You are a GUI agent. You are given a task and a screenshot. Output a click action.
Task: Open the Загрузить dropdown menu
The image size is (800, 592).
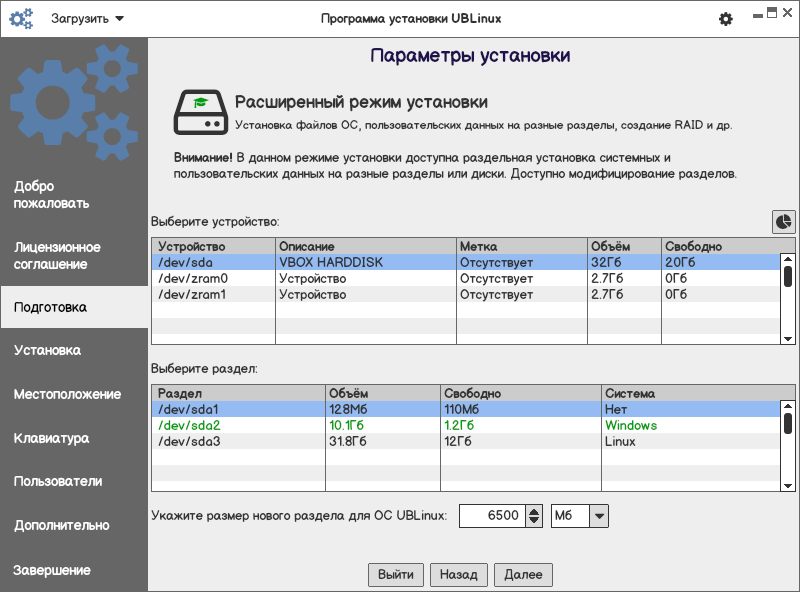[88, 19]
